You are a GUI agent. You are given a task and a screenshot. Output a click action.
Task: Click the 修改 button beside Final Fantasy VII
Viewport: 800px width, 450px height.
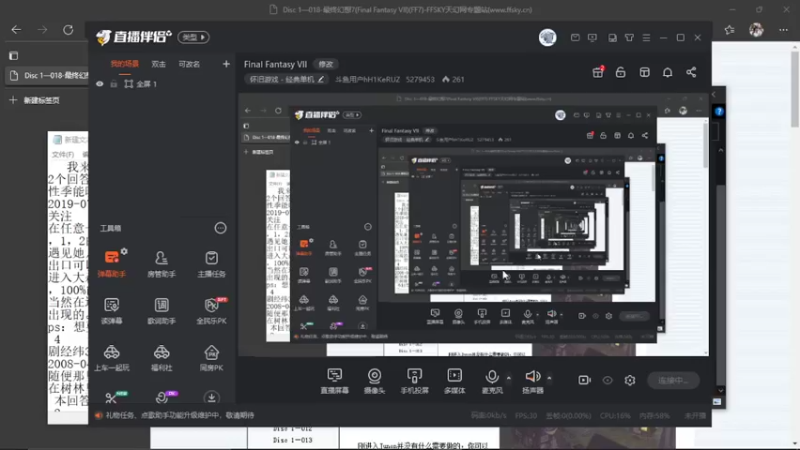[326, 64]
